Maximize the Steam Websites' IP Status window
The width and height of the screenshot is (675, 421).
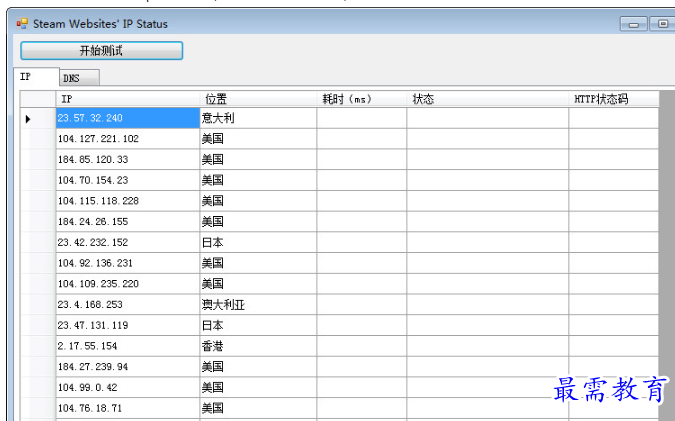(x=663, y=24)
